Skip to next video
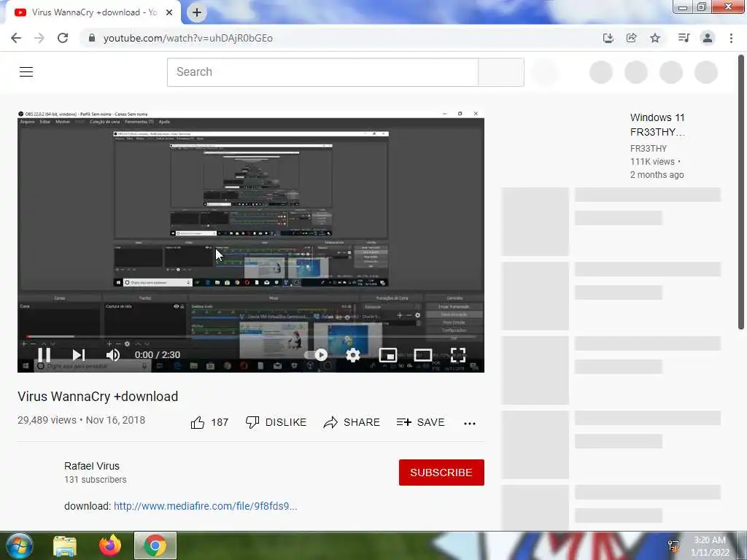 click(79, 355)
